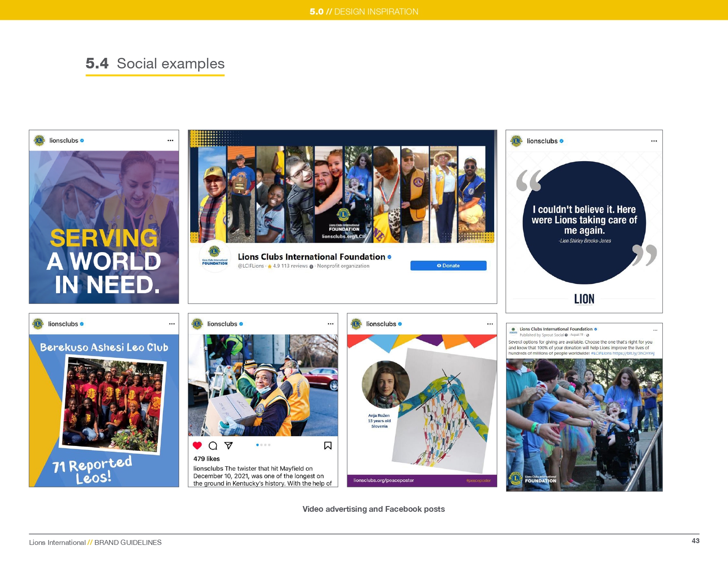Screen dimensions: 728x563
Task: Open lionsclubs username on the Serving a World post
Action: (64, 140)
